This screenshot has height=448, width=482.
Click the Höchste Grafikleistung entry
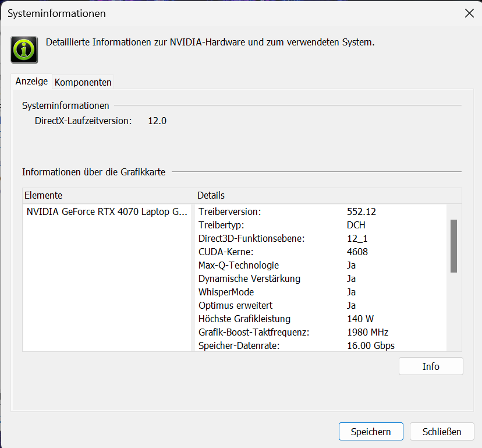[244, 319]
